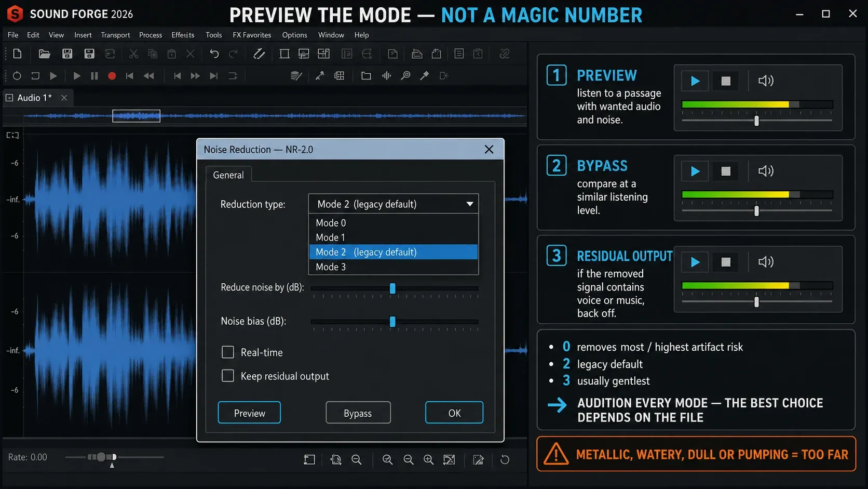Undo the last action in toolbar
Viewport: 868px width, 489px height.
pos(214,54)
